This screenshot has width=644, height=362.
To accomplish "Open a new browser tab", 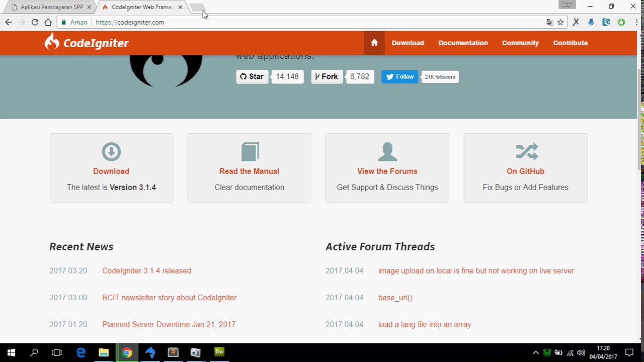I will tap(197, 8).
